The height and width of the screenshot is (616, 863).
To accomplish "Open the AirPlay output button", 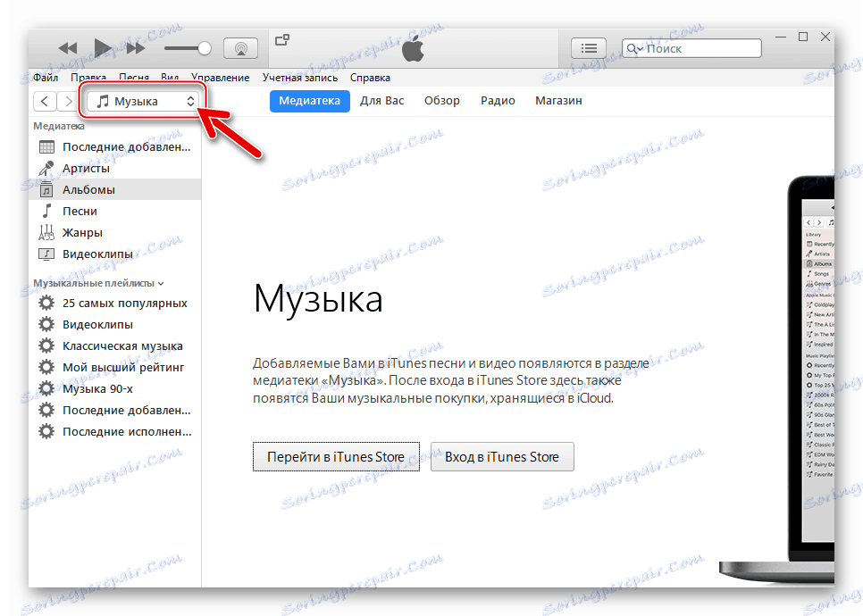I will pyautogui.click(x=240, y=48).
